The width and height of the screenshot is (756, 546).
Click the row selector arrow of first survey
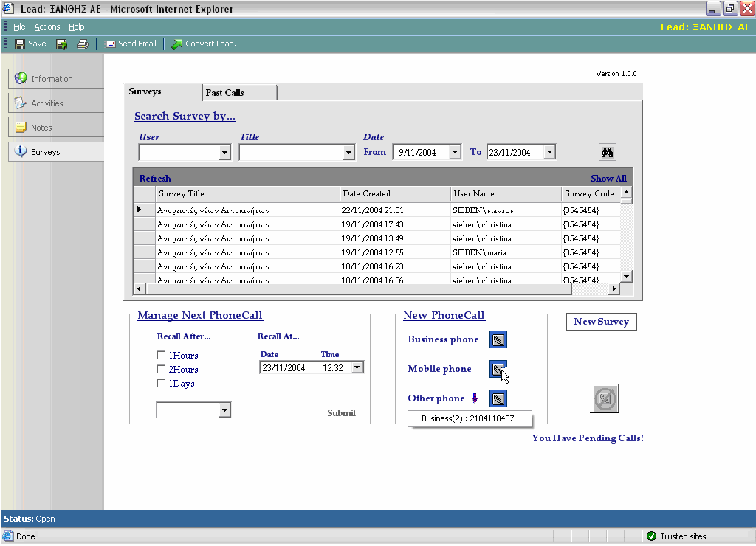[140, 210]
